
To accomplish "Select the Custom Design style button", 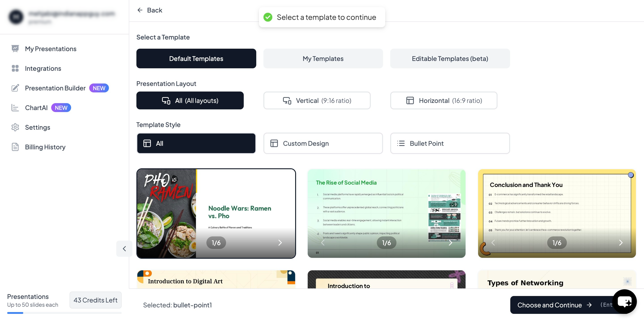I will tap(323, 143).
